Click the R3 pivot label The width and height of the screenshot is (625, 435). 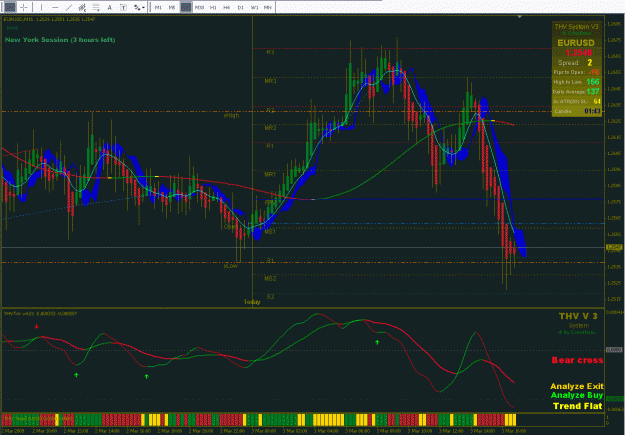tap(270, 52)
